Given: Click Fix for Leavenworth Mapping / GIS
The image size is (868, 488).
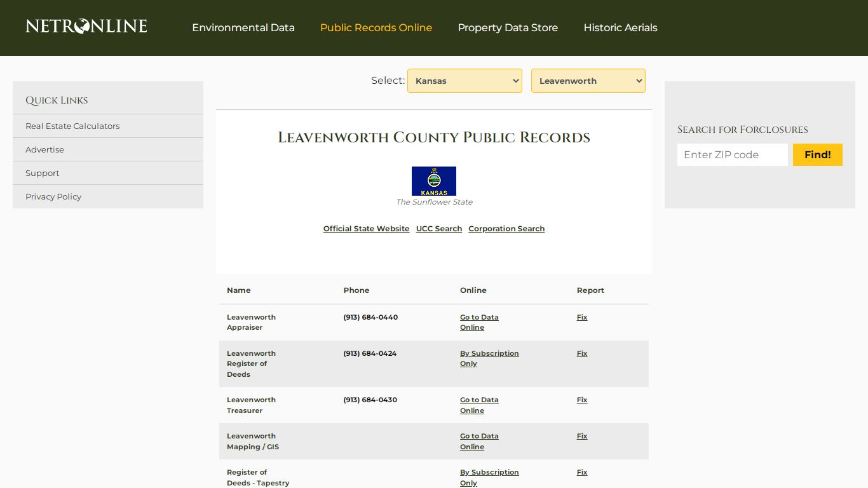Looking at the screenshot, I should pos(582,436).
